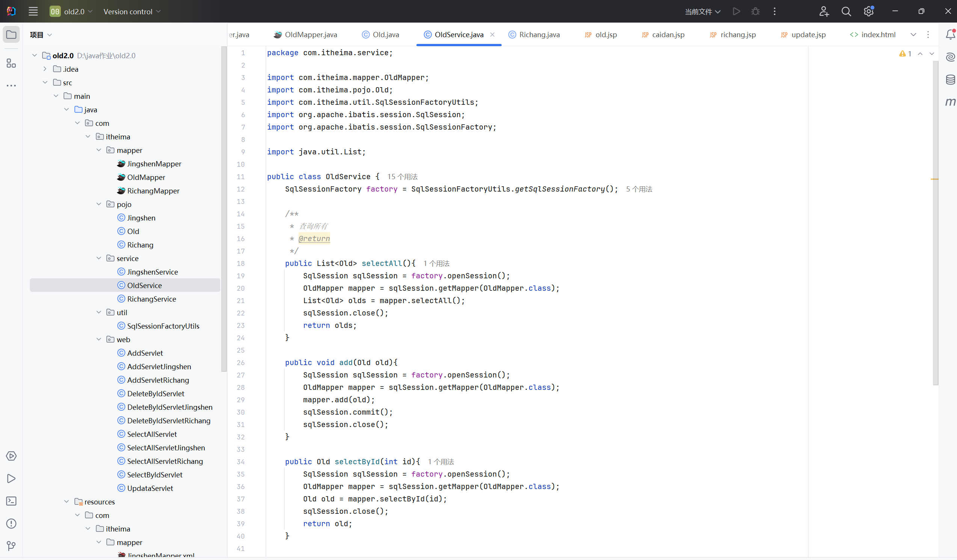Image resolution: width=957 pixels, height=560 pixels.
Task: Click 1 个用法 hint beside selectById
Action: [441, 462]
